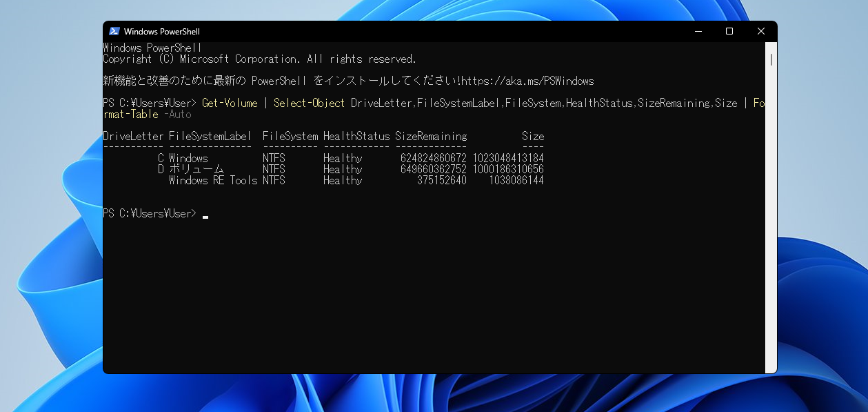Click the 'ボリューム' volume label
Screen dimensions: 868x412
(196, 169)
